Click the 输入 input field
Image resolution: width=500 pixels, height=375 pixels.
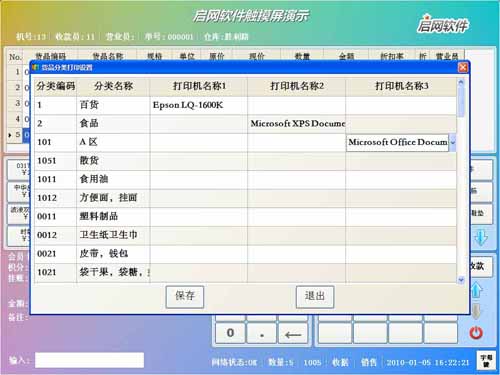[89, 360]
